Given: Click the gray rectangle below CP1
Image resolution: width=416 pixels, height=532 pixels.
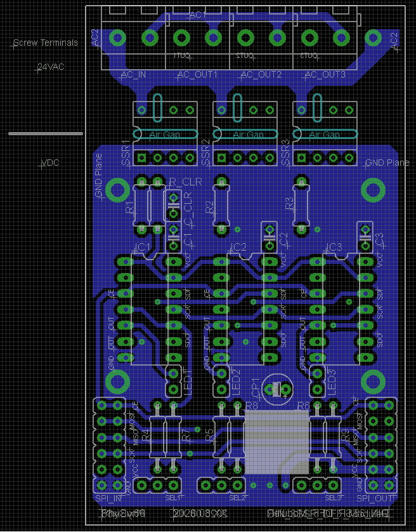Looking at the screenshot, I should [x=276, y=442].
